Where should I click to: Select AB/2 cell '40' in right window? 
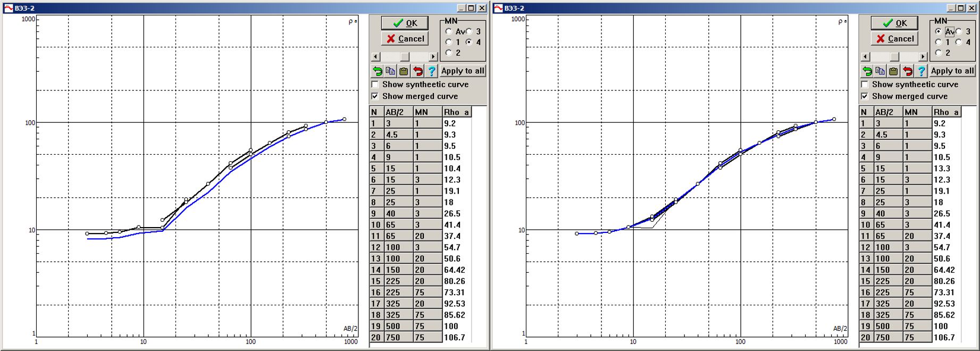[888, 213]
